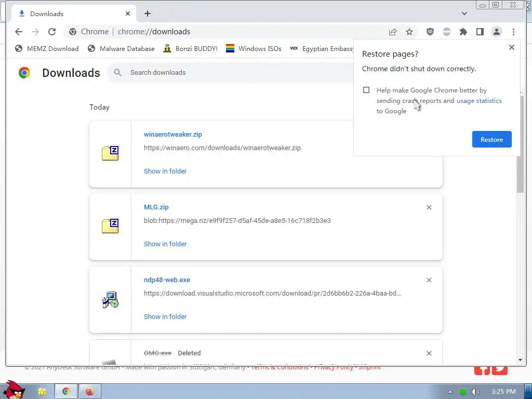Open Privacy Policy link in background window

[334, 367]
